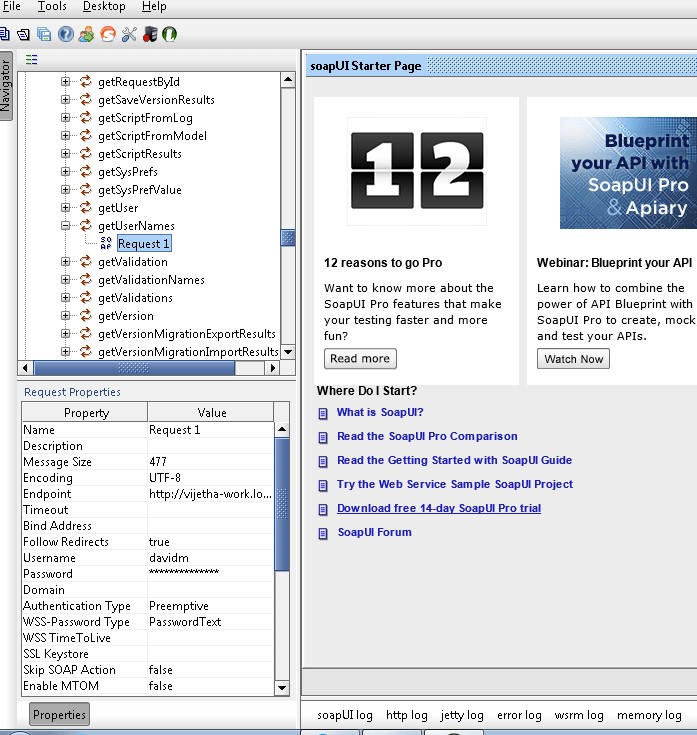This screenshot has height=735, width=697.
Task: Open the SoapUI Forum link
Action: pyautogui.click(x=375, y=532)
